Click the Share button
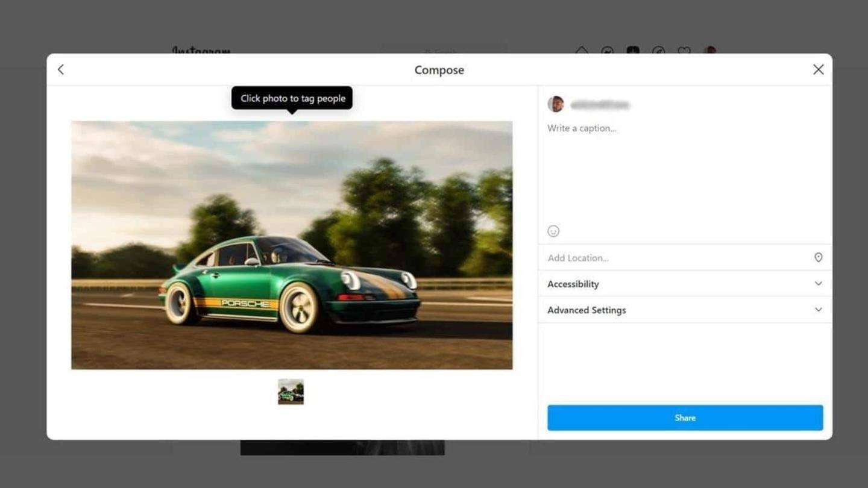Image resolution: width=868 pixels, height=488 pixels. click(x=685, y=418)
